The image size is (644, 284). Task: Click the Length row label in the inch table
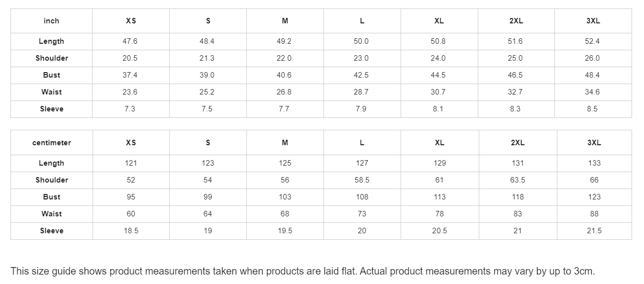tap(51, 41)
